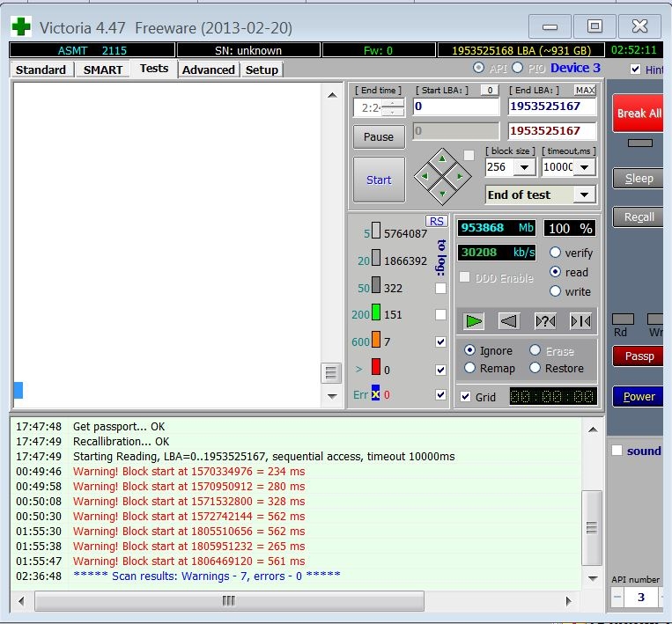Select the write radio button

pyautogui.click(x=555, y=291)
